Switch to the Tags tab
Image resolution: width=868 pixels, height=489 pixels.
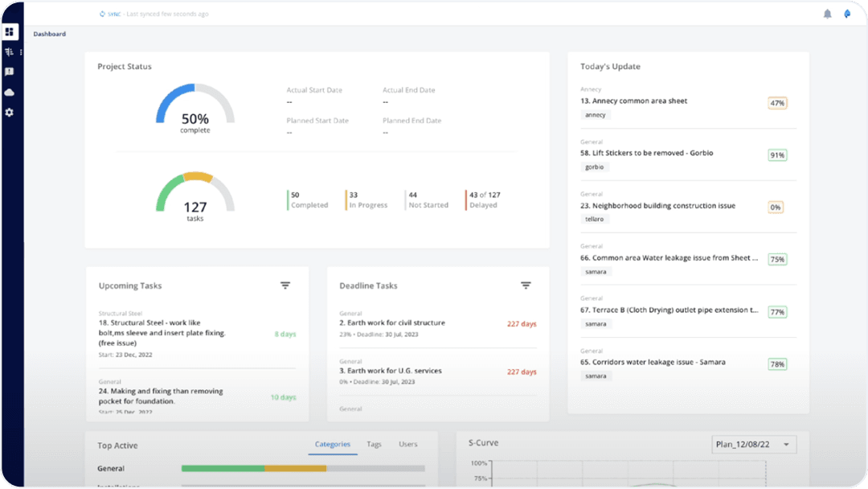(374, 444)
